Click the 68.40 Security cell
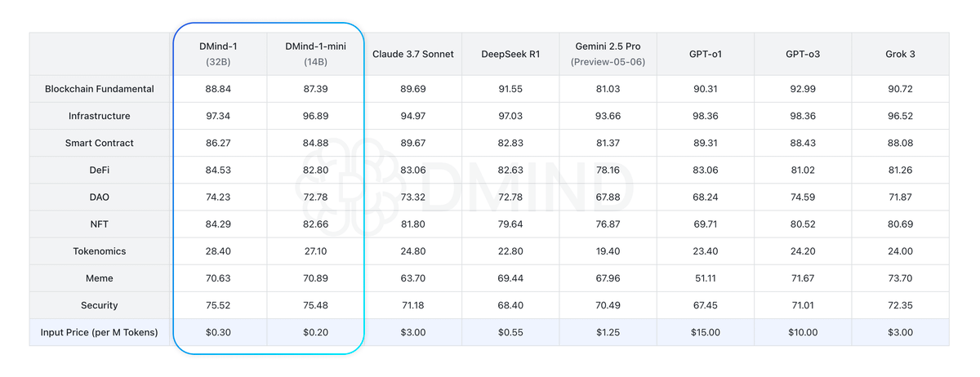The image size is (980, 377). pyautogui.click(x=510, y=305)
